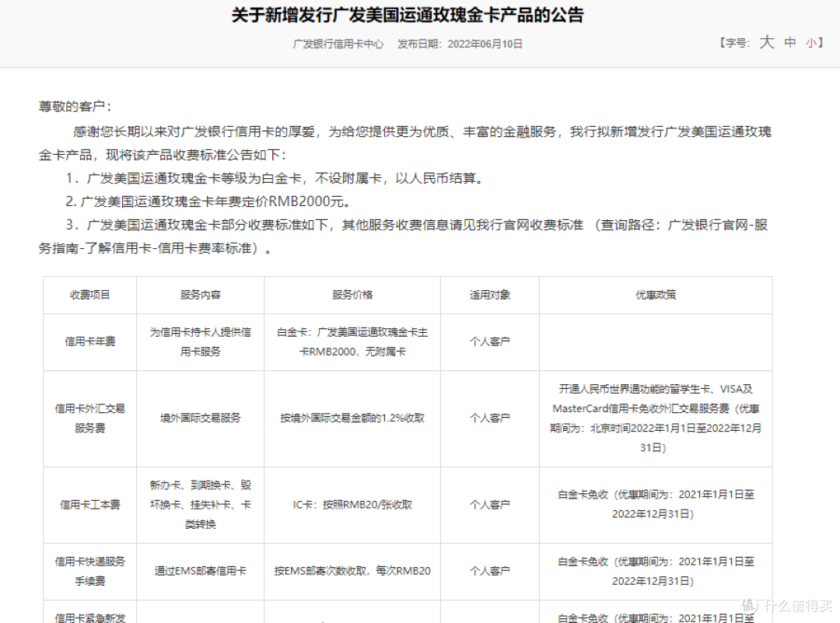Click the line 务指南-了解信用卡-信用卡费率标准
Screen dimensions: 840x623
coord(155,249)
